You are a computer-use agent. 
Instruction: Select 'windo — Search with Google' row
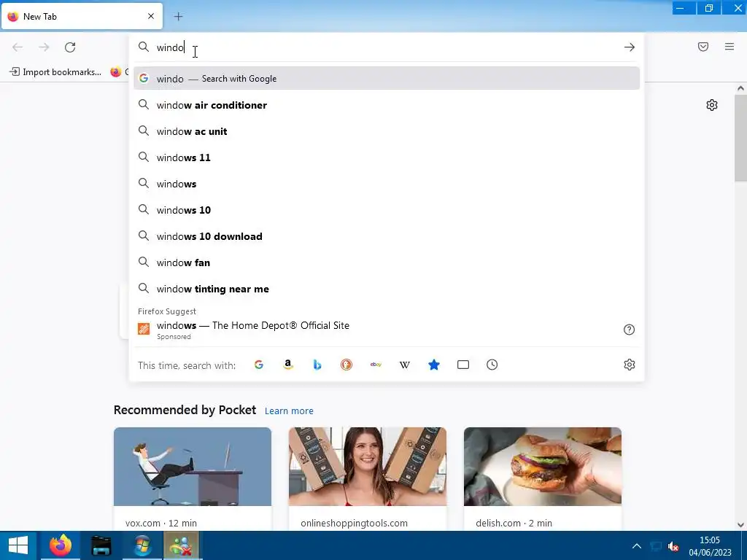point(387,79)
